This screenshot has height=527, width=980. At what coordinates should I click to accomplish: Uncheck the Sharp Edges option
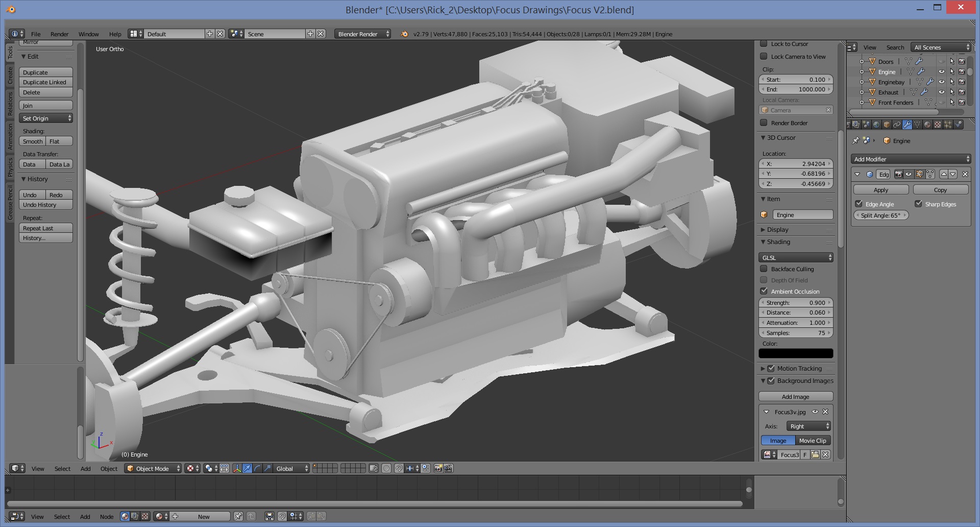(x=919, y=204)
